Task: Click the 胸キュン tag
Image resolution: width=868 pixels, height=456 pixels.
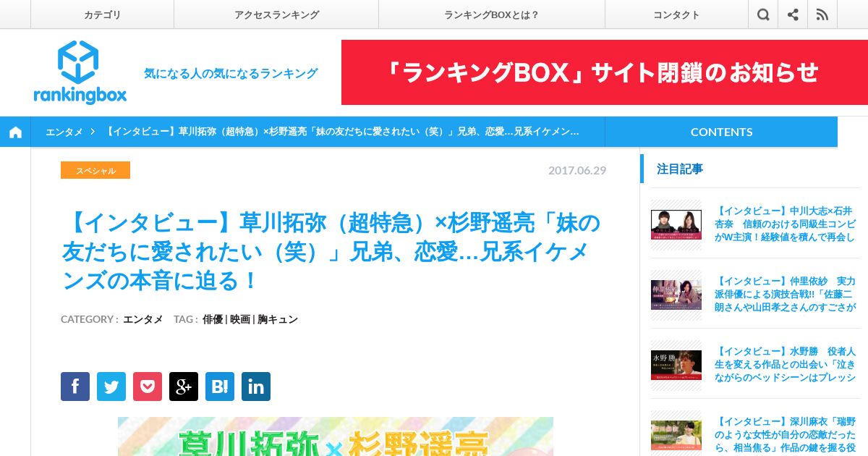Action: (x=278, y=319)
